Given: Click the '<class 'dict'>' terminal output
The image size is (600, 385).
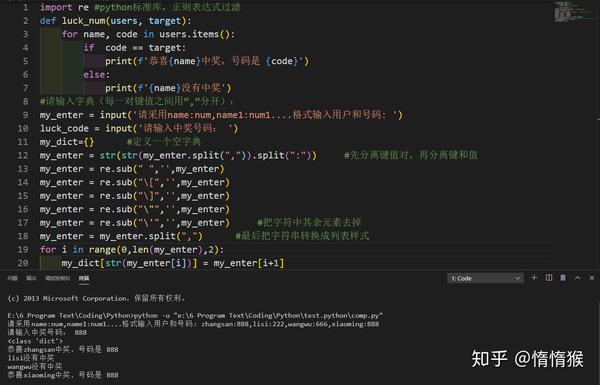Looking at the screenshot, I should [x=35, y=341].
